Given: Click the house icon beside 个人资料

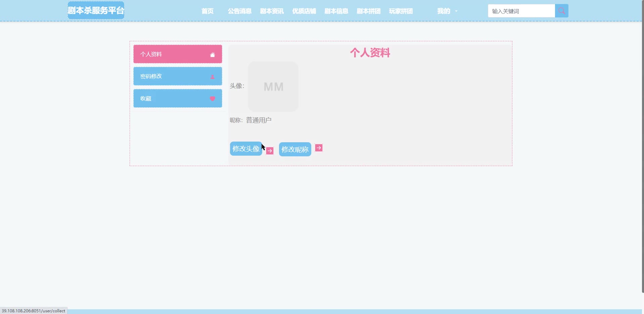Looking at the screenshot, I should coord(213,55).
